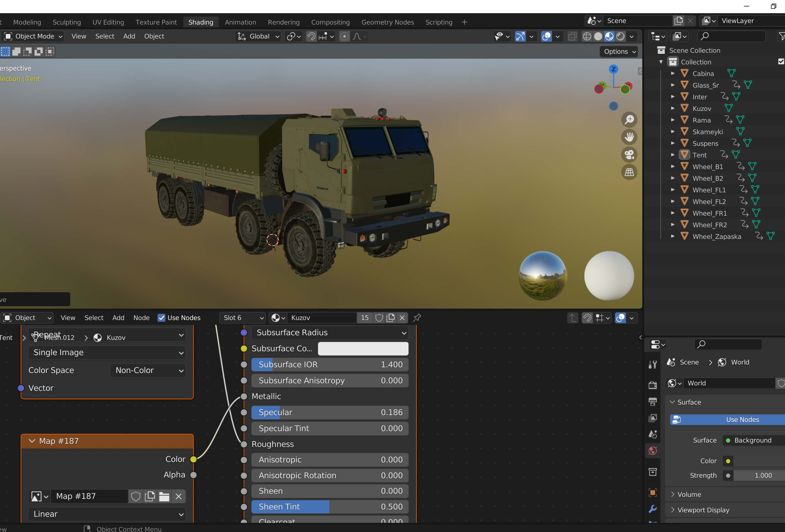Open Non-Color color space dropdown

(148, 370)
